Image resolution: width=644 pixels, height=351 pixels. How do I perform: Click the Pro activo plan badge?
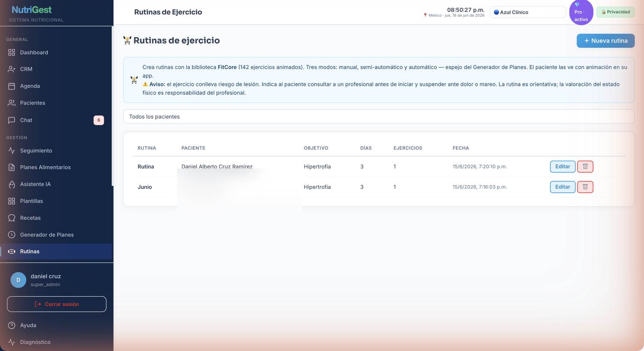(581, 12)
